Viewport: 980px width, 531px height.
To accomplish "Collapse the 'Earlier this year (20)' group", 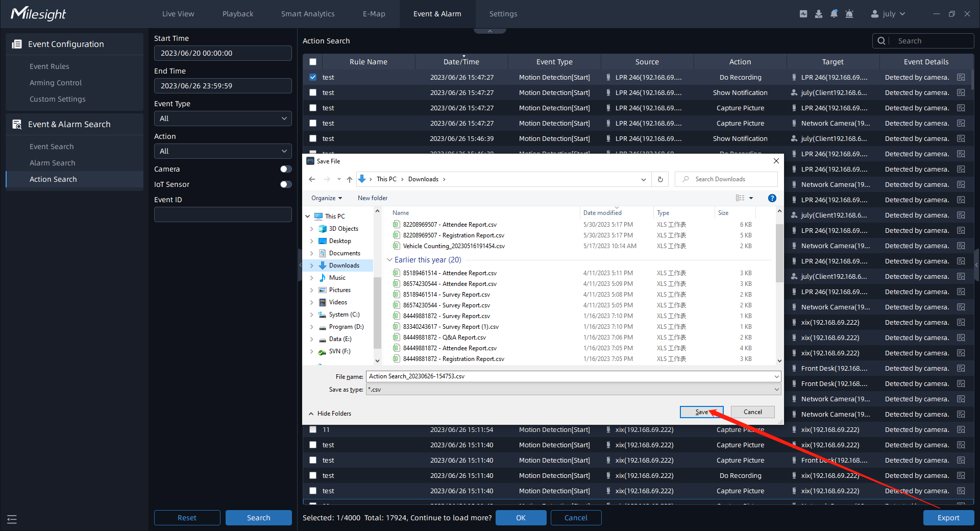I will pos(389,260).
